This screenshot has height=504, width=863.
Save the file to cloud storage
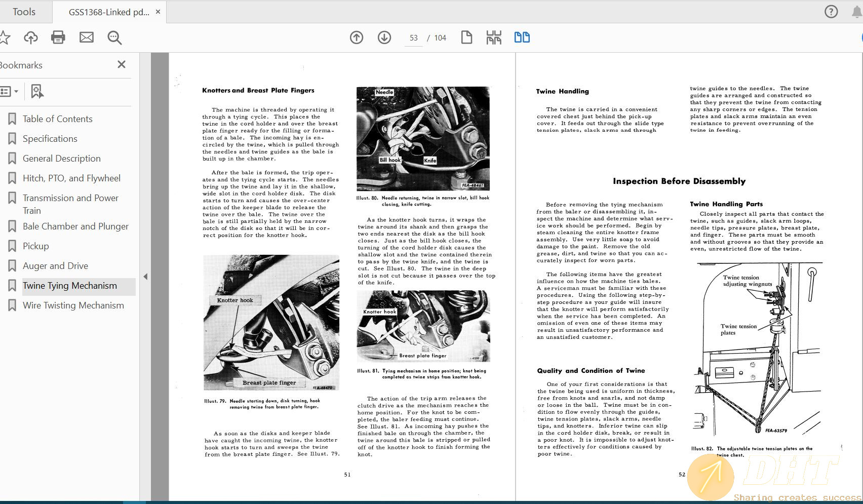point(31,37)
